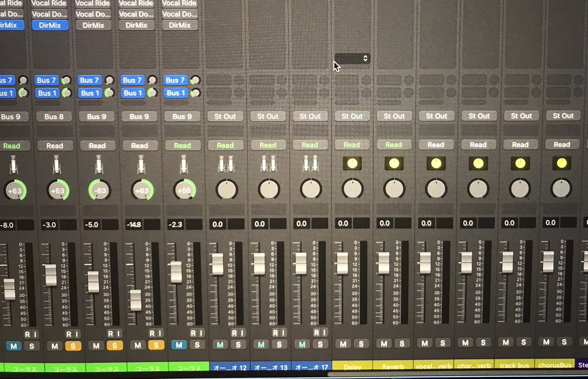
Task: Click the mono mic icon on the -14.8 channel
Action: tap(141, 164)
